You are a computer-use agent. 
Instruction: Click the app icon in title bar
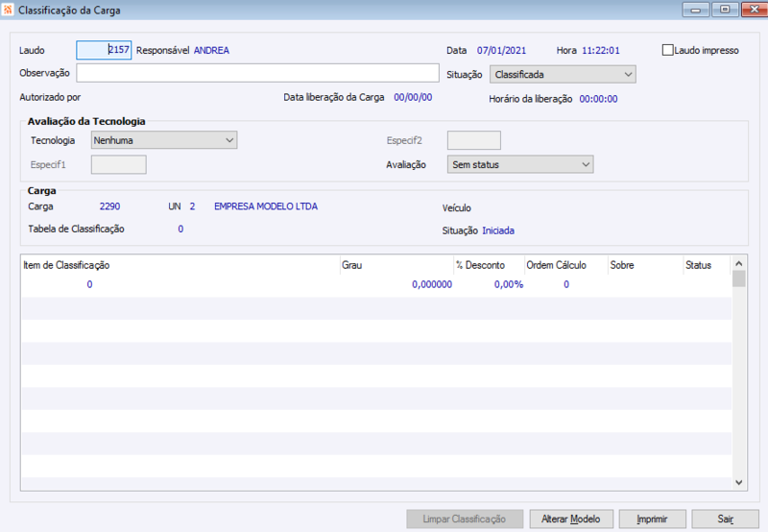(x=8, y=10)
